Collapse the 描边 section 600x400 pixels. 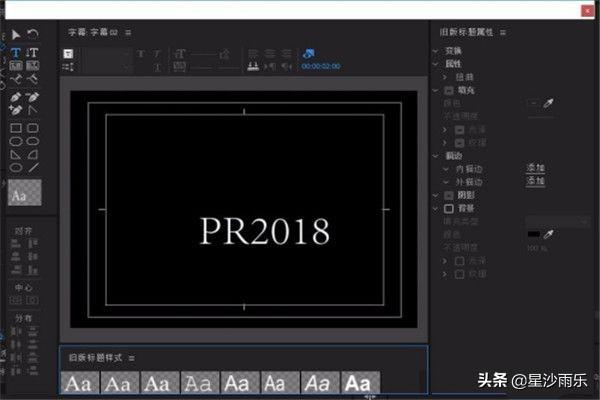(x=435, y=156)
